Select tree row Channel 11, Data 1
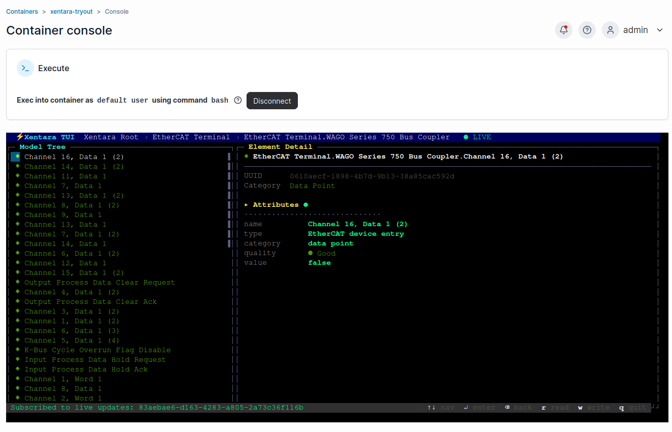This screenshot has width=672, height=432. [65, 176]
